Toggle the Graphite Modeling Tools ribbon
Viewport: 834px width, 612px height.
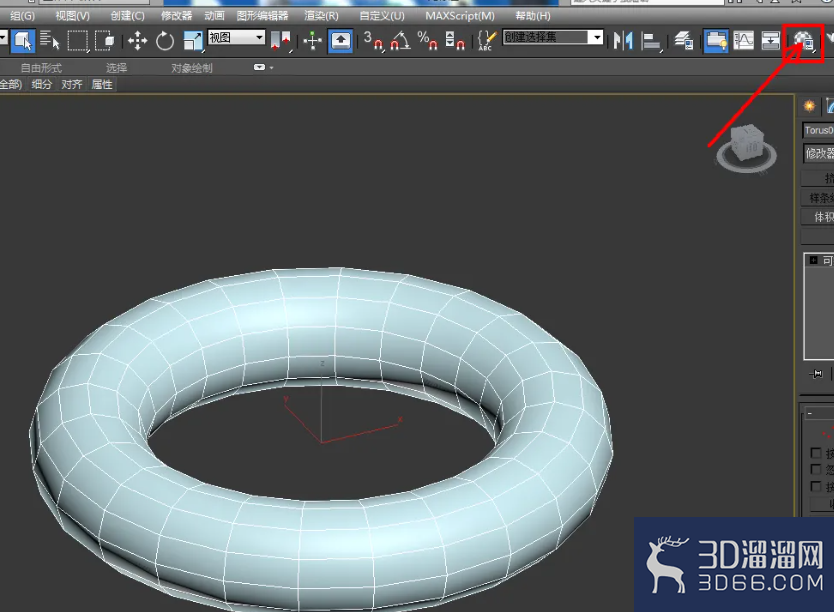pyautogui.click(x=716, y=41)
